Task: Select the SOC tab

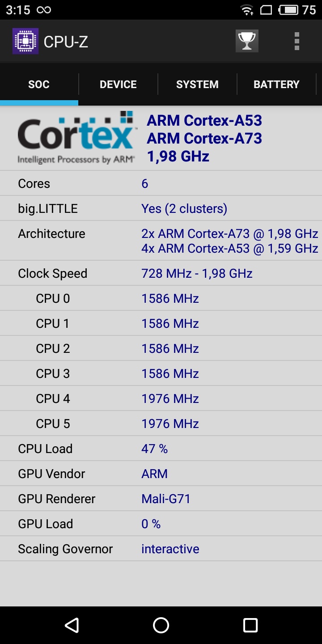Action: [x=39, y=85]
